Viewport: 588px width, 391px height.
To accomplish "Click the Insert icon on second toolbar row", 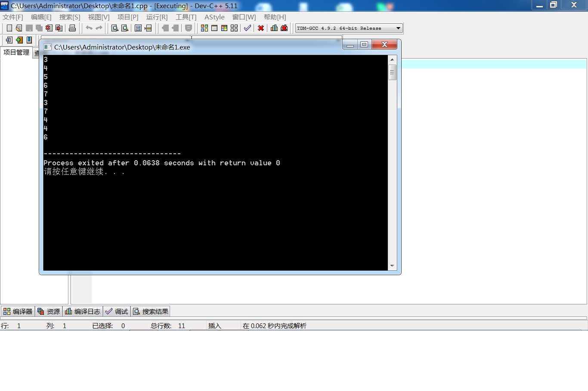I will coord(9,40).
